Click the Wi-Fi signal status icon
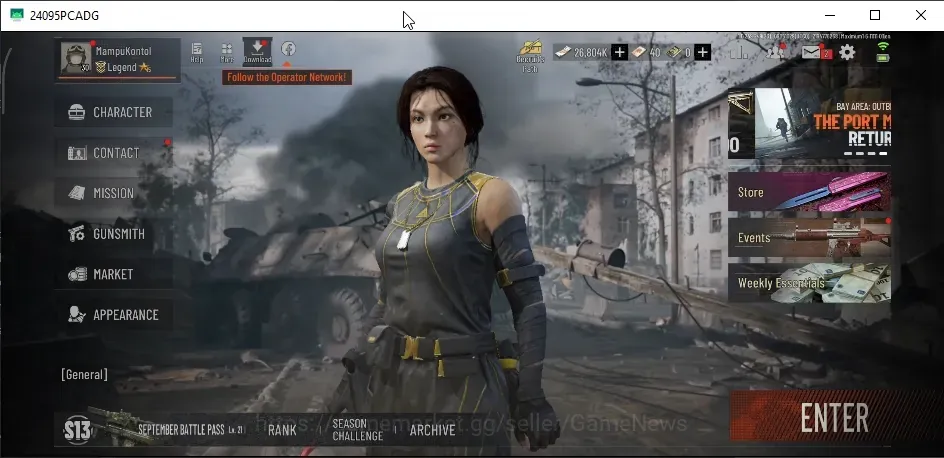The height and width of the screenshot is (458, 944). click(x=883, y=46)
